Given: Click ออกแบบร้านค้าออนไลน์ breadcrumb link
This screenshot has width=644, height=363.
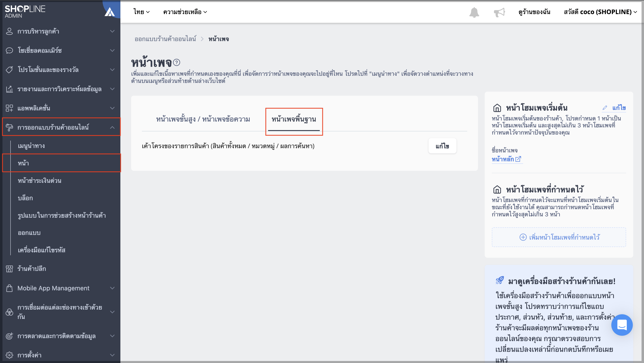Looking at the screenshot, I should pos(165,39).
